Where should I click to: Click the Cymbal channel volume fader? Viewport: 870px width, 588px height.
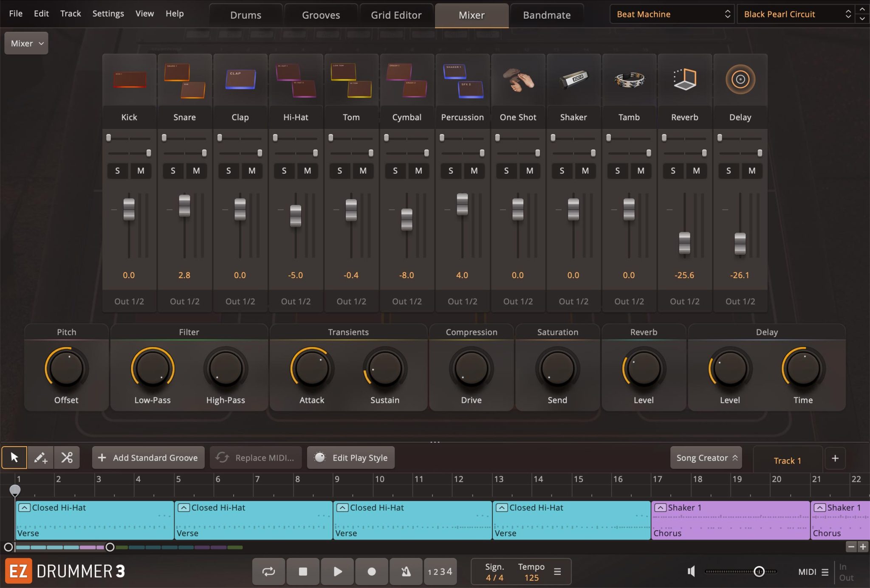(407, 219)
